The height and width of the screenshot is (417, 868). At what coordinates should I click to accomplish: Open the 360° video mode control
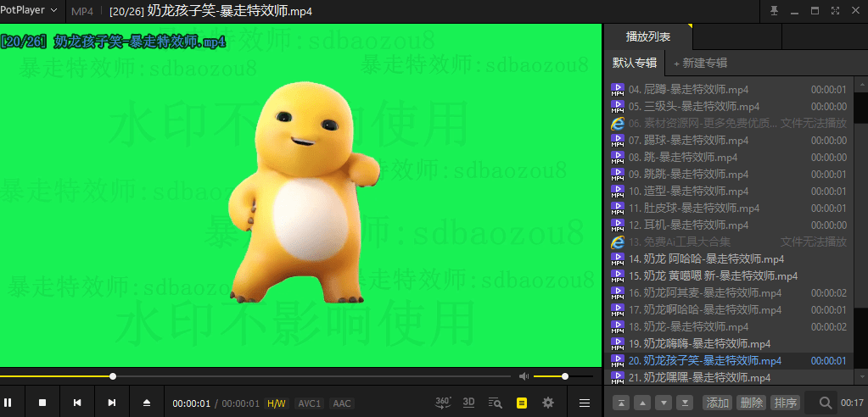point(443,403)
